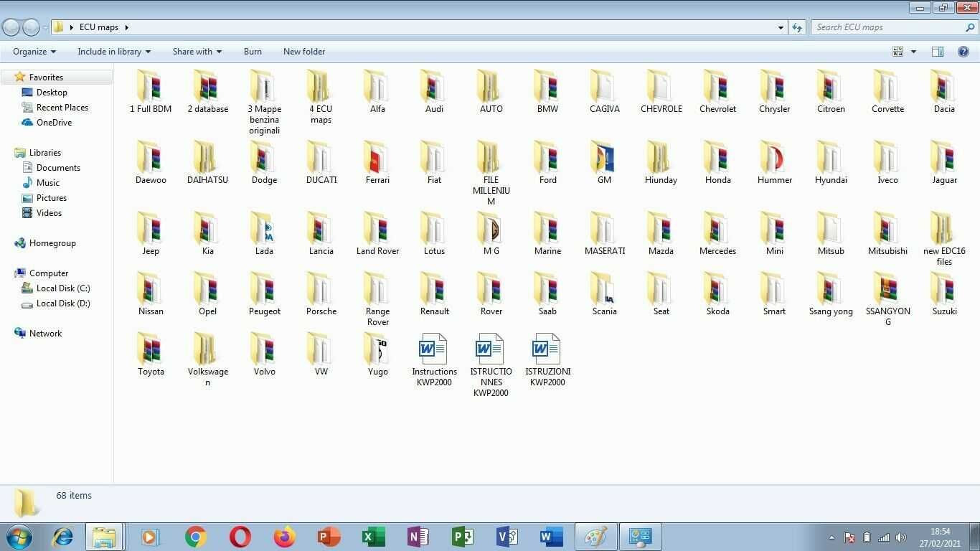Viewport: 980px width, 551px height.
Task: Open the 2 database folder
Action: pos(207,91)
